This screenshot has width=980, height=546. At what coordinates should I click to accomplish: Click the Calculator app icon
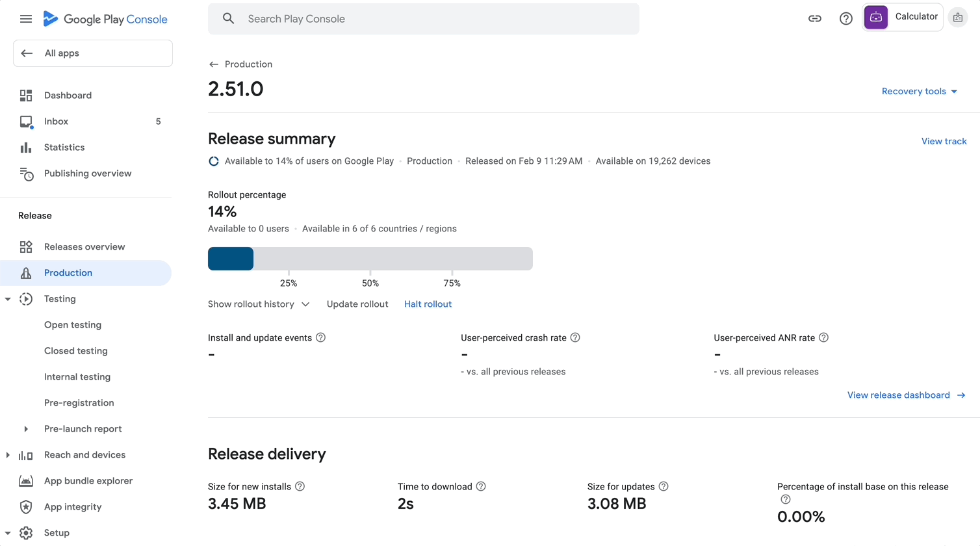(876, 18)
